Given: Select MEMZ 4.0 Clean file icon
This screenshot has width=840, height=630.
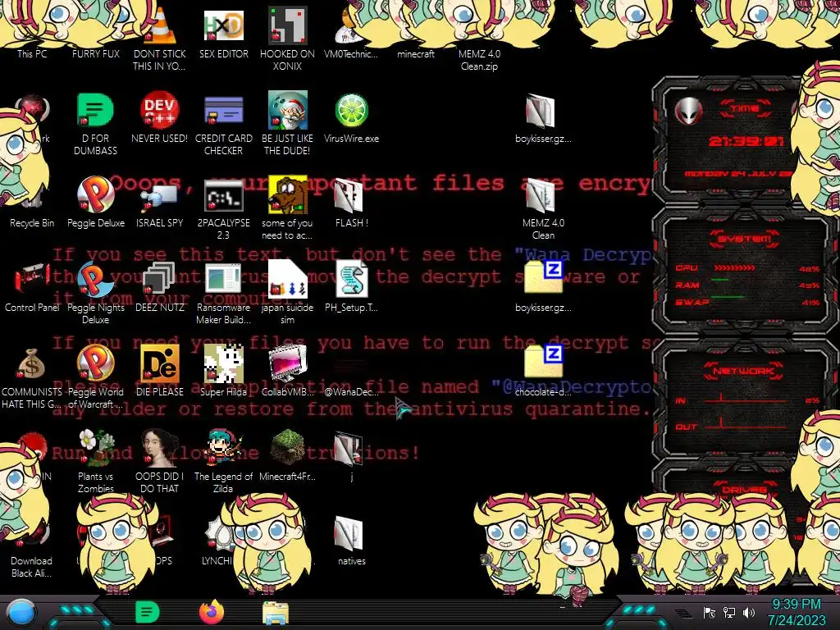Looking at the screenshot, I should 541,194.
